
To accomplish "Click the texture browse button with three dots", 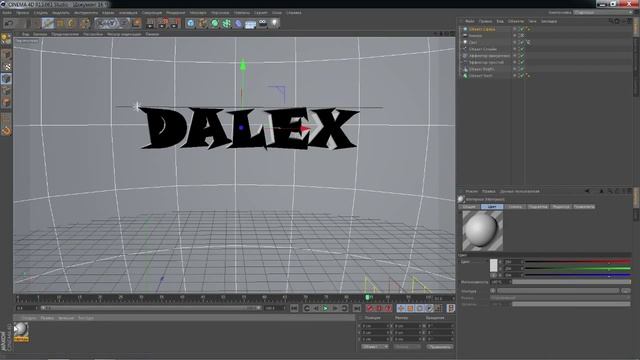I will [x=626, y=291].
